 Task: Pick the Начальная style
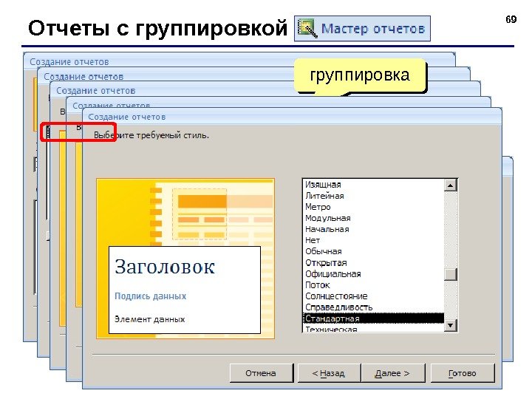[x=373, y=229]
